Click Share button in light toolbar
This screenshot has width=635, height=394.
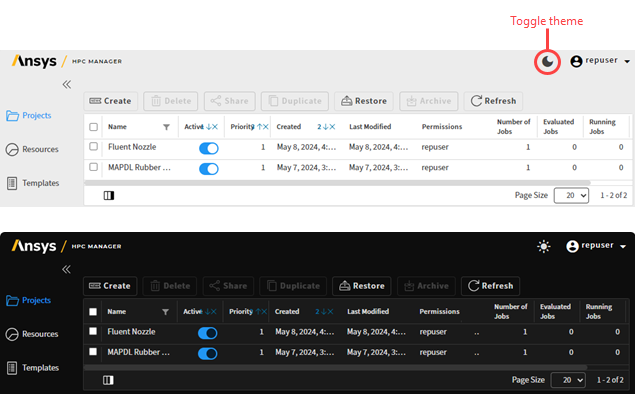[x=230, y=101]
